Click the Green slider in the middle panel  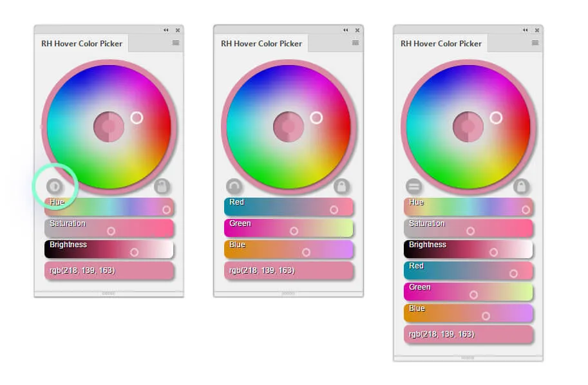[289, 228]
